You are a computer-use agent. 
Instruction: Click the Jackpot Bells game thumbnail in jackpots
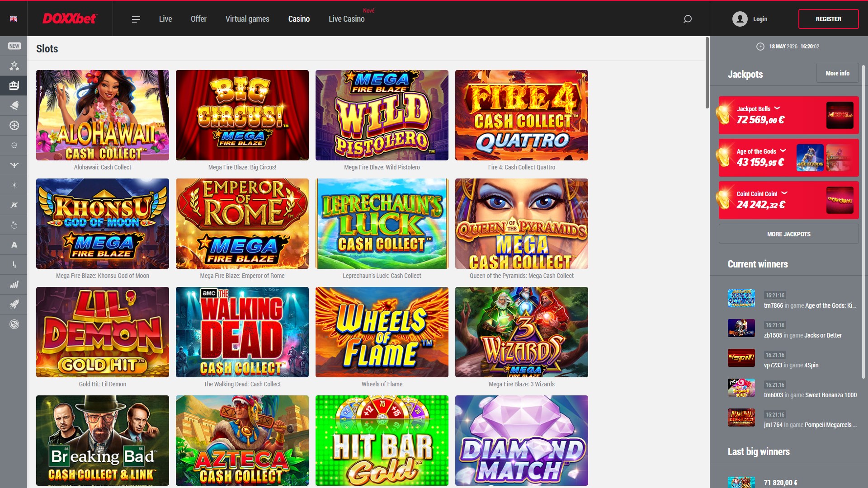[x=840, y=115]
